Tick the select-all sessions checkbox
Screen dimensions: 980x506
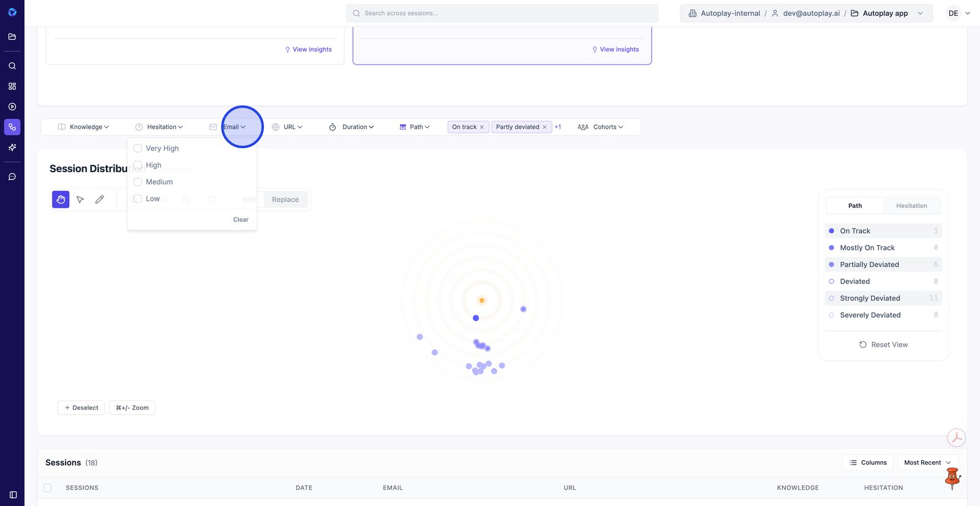pyautogui.click(x=48, y=488)
